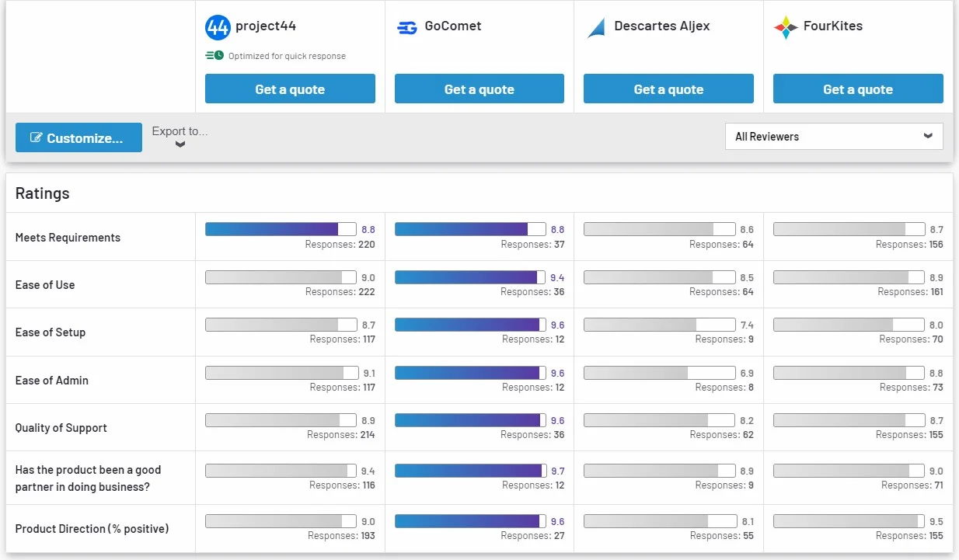Open the GoComet product name link
Image resolution: width=959 pixels, height=560 pixels.
click(x=453, y=26)
